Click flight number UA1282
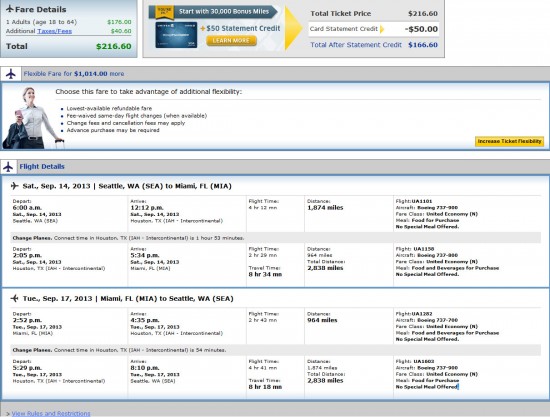Image resolution: width=550 pixels, height=417 pixels. pos(422,314)
